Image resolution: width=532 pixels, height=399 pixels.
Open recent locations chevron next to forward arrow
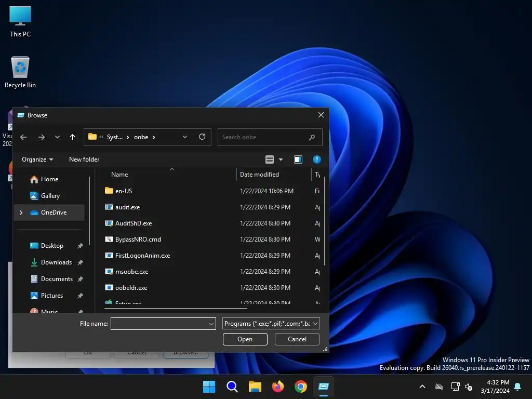pos(57,137)
